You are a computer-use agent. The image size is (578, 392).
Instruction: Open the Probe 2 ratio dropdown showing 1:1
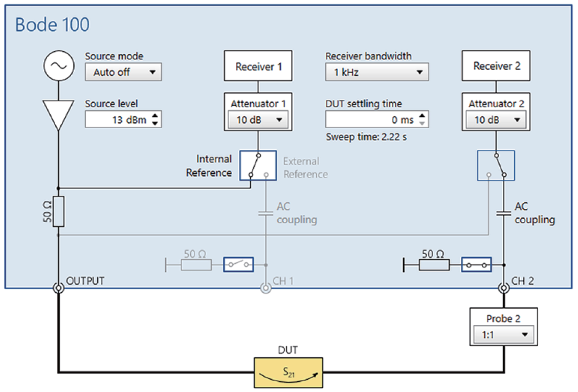tap(503, 335)
